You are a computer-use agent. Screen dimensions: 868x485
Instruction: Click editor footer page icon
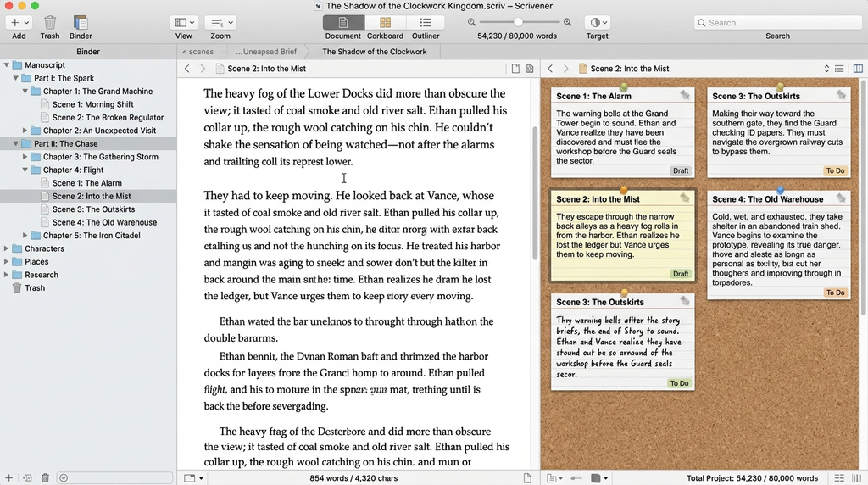point(527,478)
